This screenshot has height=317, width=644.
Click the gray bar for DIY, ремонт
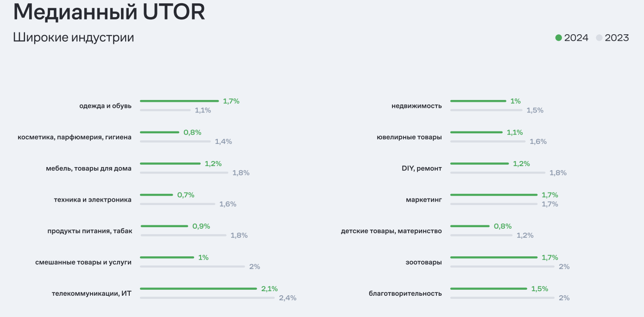(498, 173)
